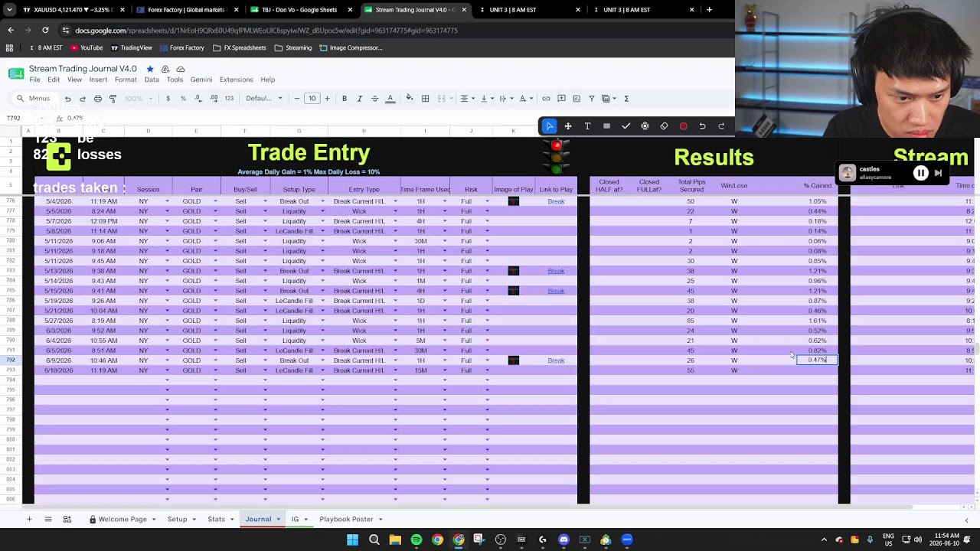This screenshot has width=980, height=551.
Task: Toggle strikethrough formatting
Action: click(x=374, y=99)
